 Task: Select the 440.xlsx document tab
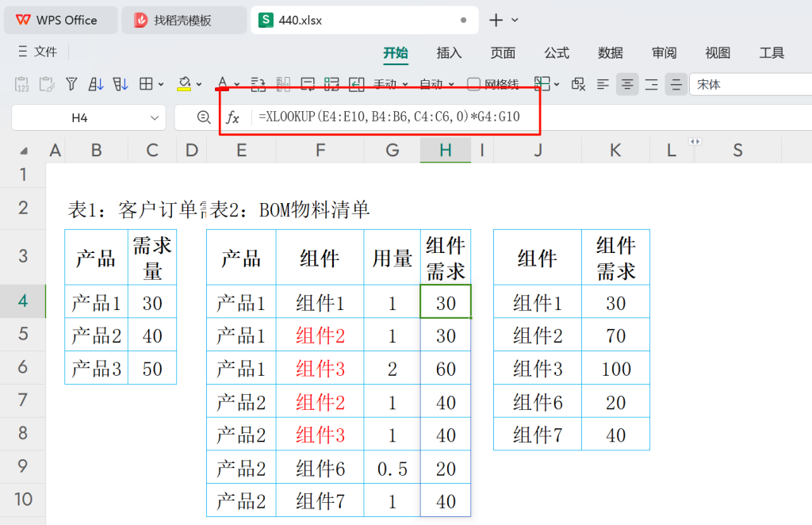pos(365,20)
